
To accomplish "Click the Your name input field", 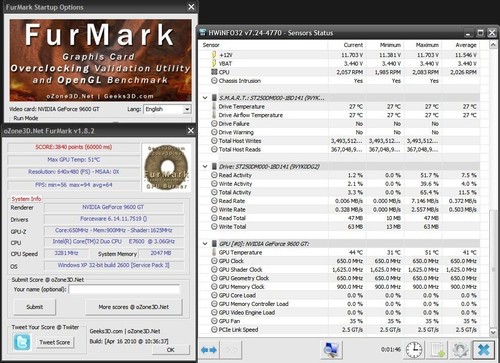I will click(x=124, y=289).
